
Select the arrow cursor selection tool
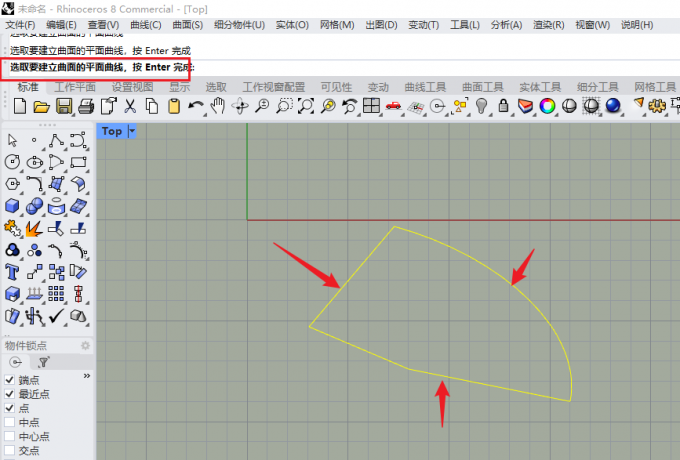(x=12, y=140)
